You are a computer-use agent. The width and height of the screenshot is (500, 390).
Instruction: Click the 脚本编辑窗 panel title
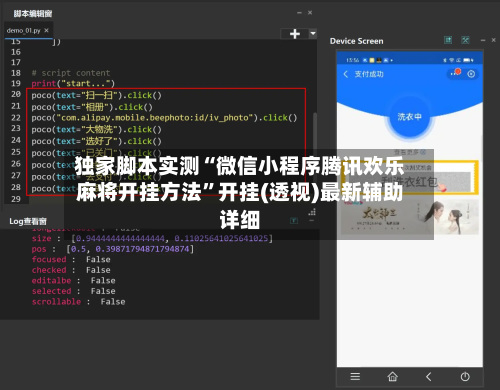click(x=33, y=14)
